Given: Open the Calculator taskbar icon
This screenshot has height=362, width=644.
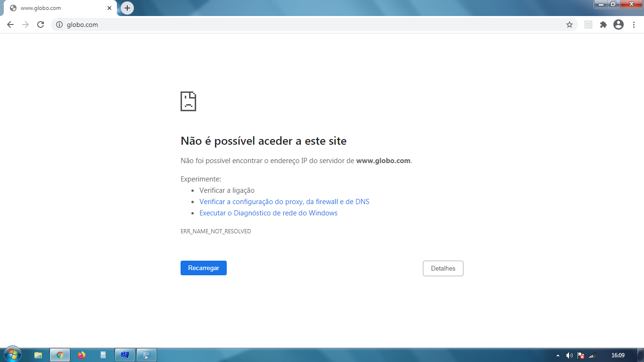Looking at the screenshot, I should [103, 355].
